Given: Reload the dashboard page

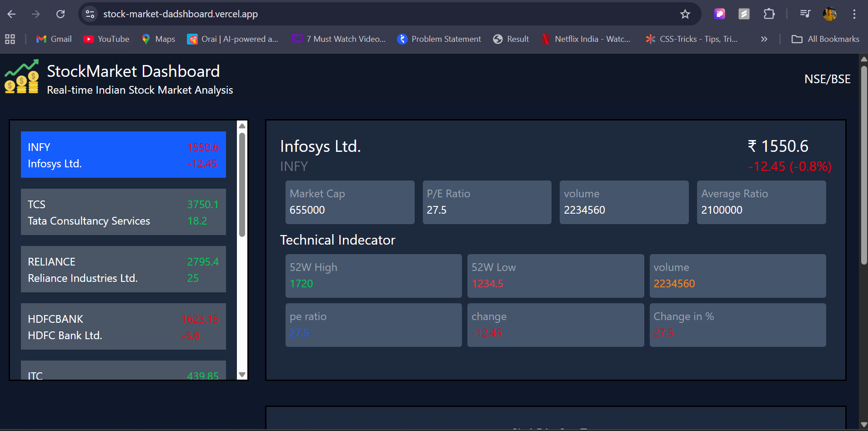Looking at the screenshot, I should [x=60, y=14].
